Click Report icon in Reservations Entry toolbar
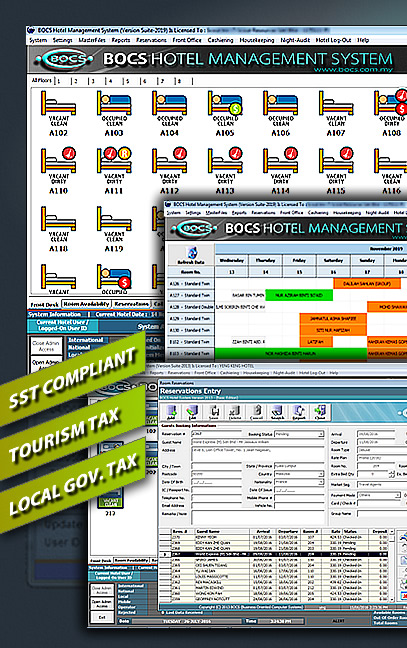This screenshot has width=407, height=648. tap(299, 412)
